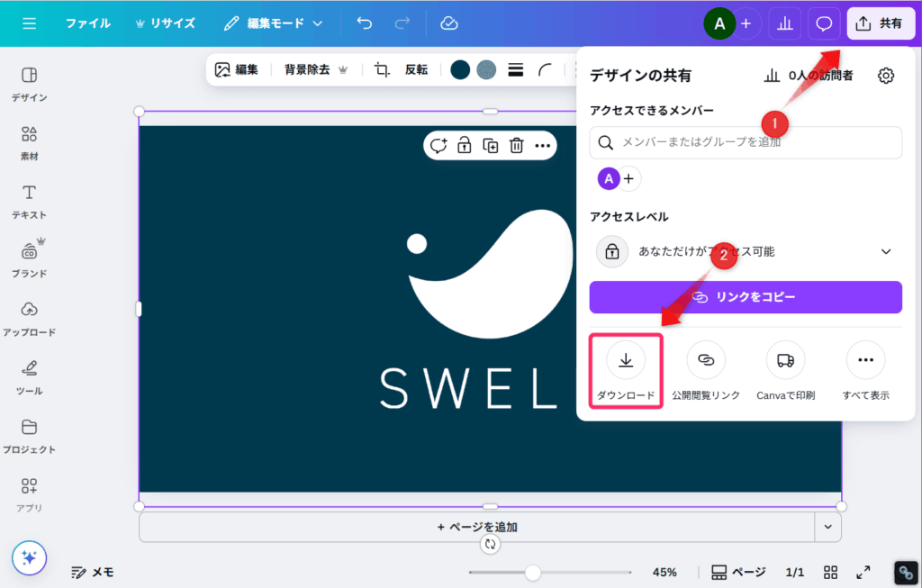Open the ブランド panel
922x588 pixels.
pyautogui.click(x=30, y=259)
